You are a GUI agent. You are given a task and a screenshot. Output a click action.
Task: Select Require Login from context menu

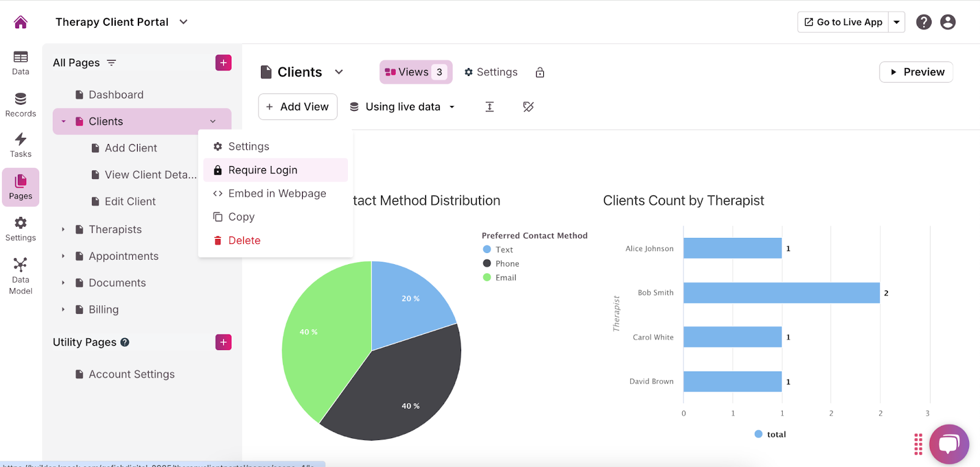tap(263, 170)
